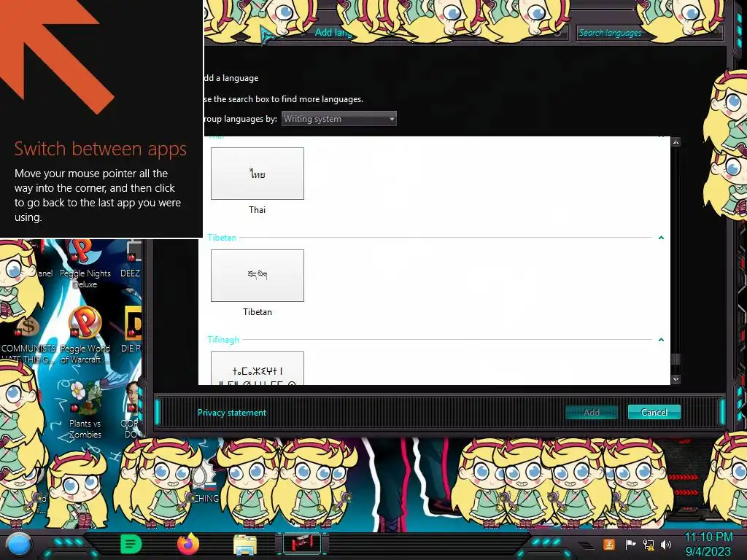The height and width of the screenshot is (560, 747).
Task: Click the Tibetan language name label
Action: (258, 312)
